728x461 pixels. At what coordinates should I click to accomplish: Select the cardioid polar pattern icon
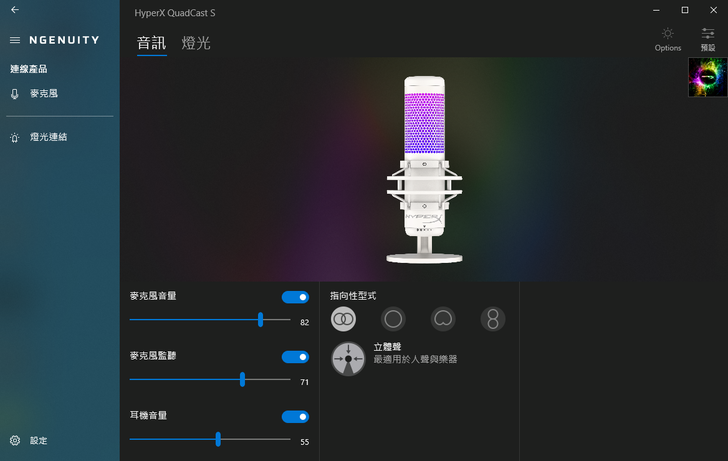[x=443, y=319]
